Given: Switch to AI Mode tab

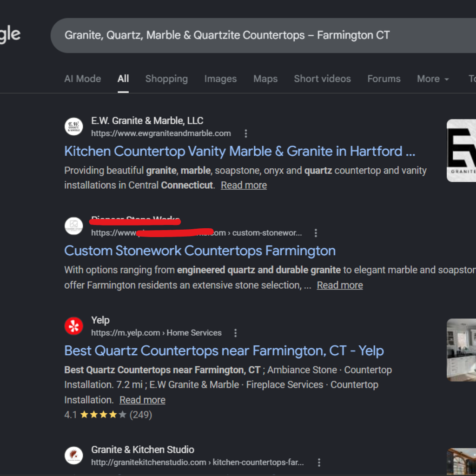Looking at the screenshot, I should pos(83,79).
